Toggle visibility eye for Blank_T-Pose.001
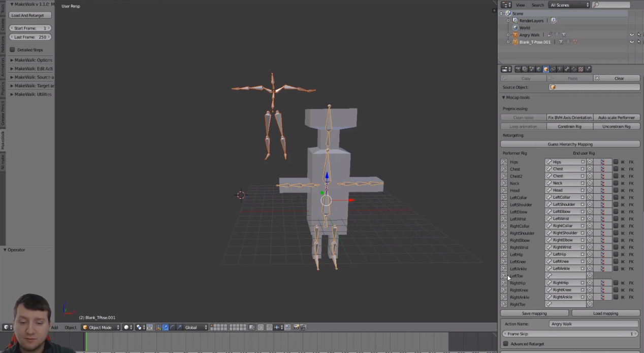644x353 pixels. pos(632,42)
